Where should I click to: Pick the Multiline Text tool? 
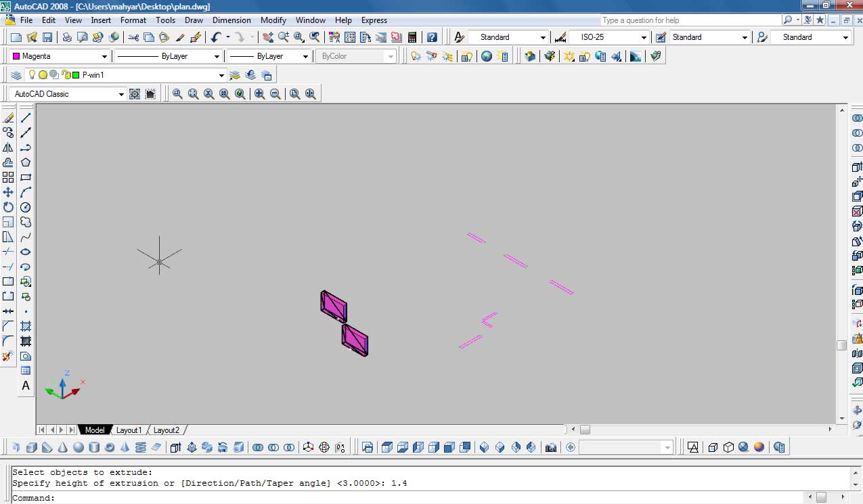(26, 386)
